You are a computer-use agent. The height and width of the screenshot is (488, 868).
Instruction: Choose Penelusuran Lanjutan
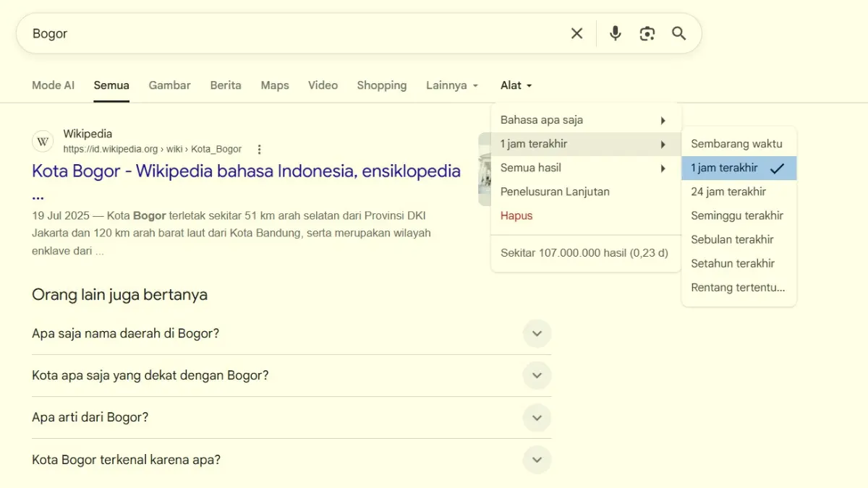[x=586, y=192]
